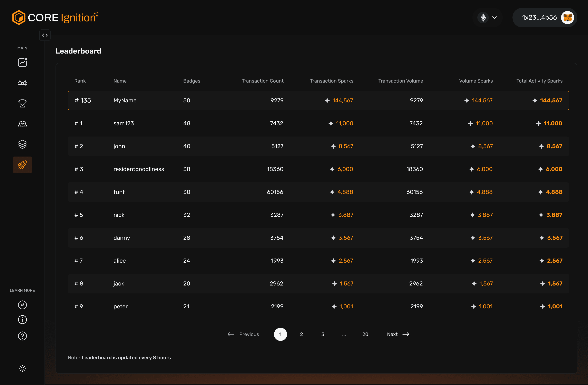This screenshot has width=588, height=385.
Task: Click the badges value 48 for sam123
Action: [x=187, y=123]
